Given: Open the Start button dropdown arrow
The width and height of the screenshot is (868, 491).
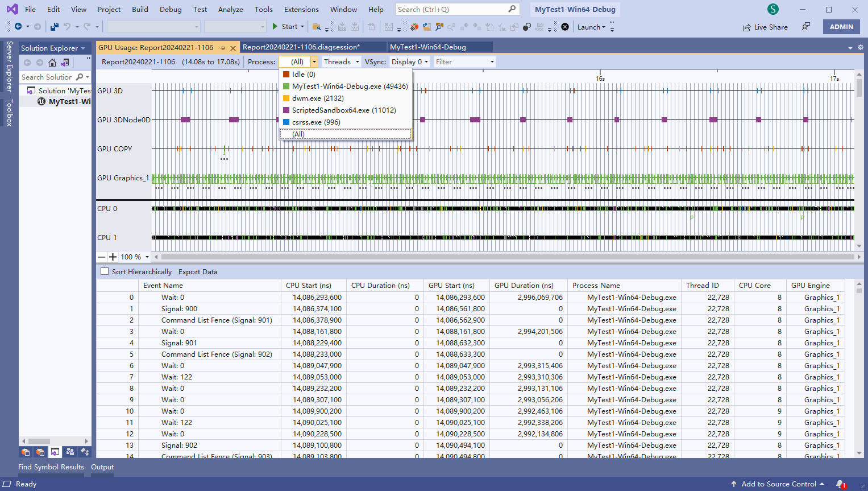Looking at the screenshot, I should pos(302,27).
